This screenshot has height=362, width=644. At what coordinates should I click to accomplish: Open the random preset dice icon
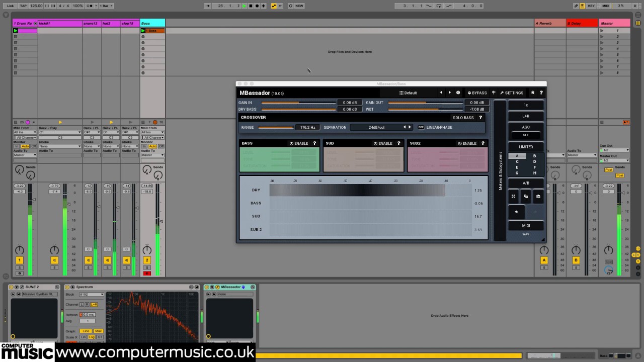pos(458,93)
